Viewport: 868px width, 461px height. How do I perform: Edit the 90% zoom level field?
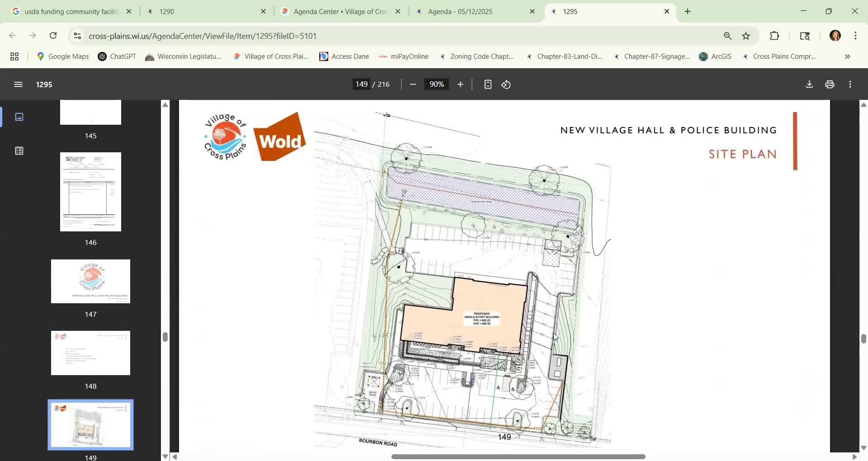point(436,85)
